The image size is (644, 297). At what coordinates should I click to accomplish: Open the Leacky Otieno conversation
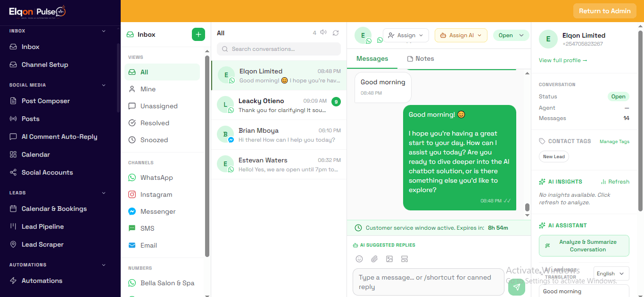click(279, 105)
